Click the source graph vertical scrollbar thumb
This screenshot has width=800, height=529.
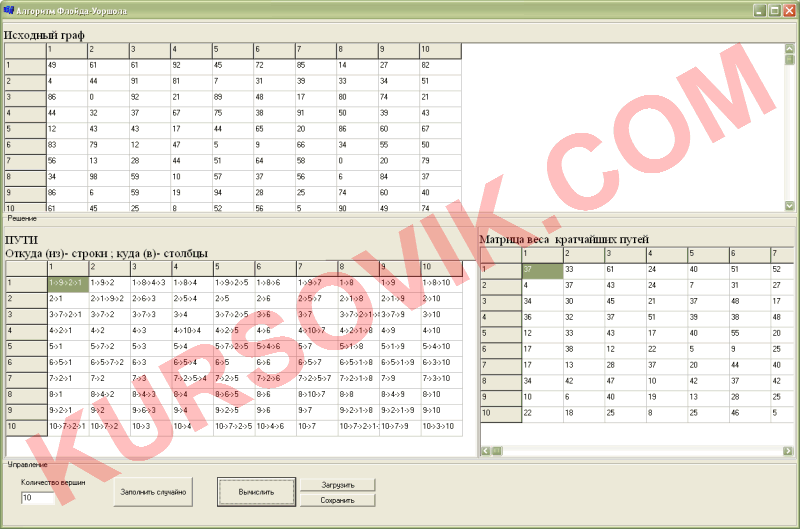[789, 59]
